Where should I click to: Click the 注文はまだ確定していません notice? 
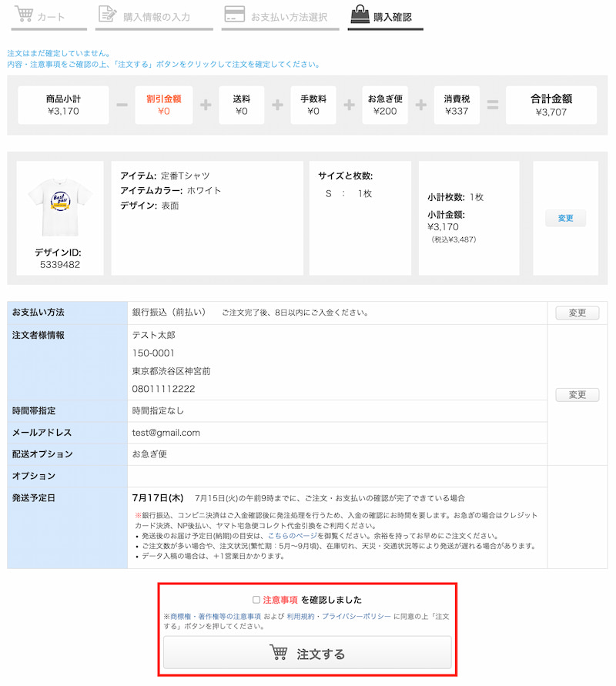[59, 53]
